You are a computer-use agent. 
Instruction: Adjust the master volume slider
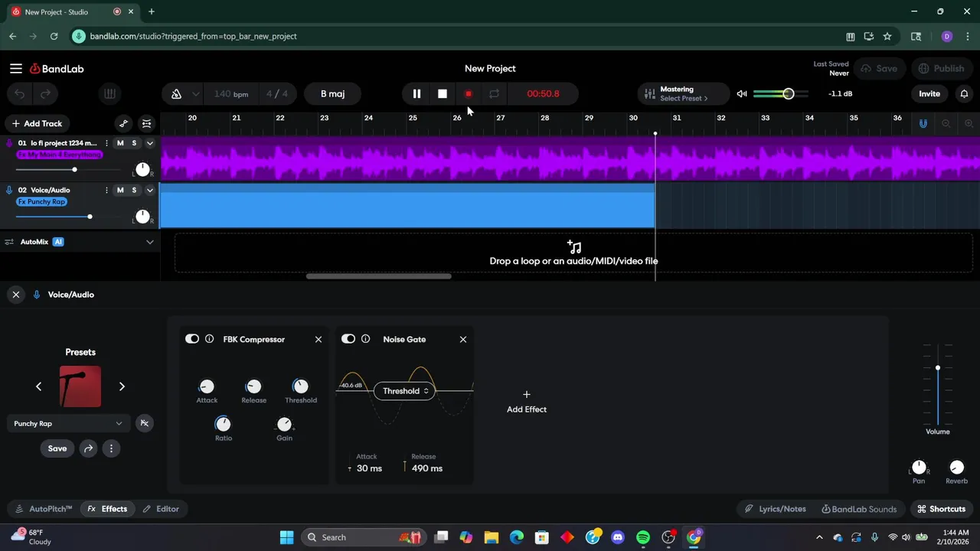click(x=781, y=94)
